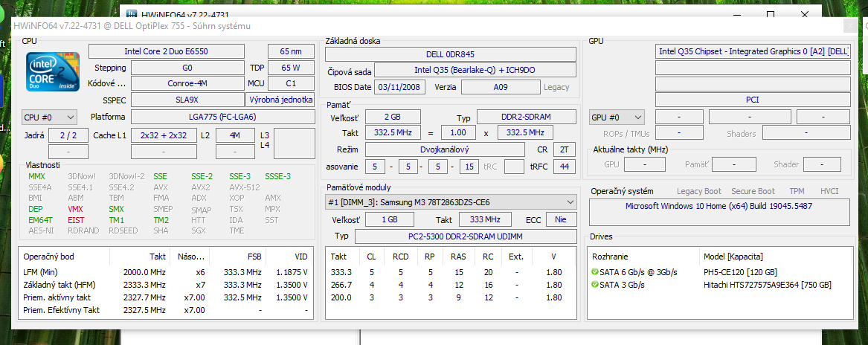Click the red EIST feature label
The height and width of the screenshot is (345, 868).
[76, 220]
